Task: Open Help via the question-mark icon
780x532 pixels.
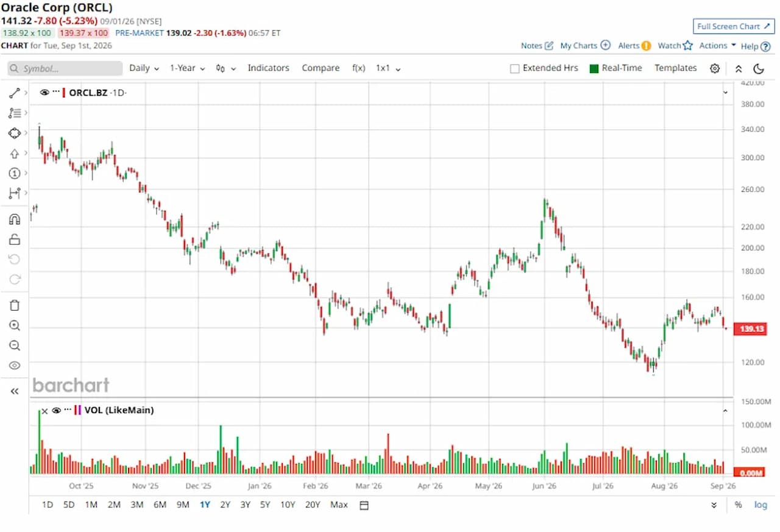Action: tap(765, 46)
